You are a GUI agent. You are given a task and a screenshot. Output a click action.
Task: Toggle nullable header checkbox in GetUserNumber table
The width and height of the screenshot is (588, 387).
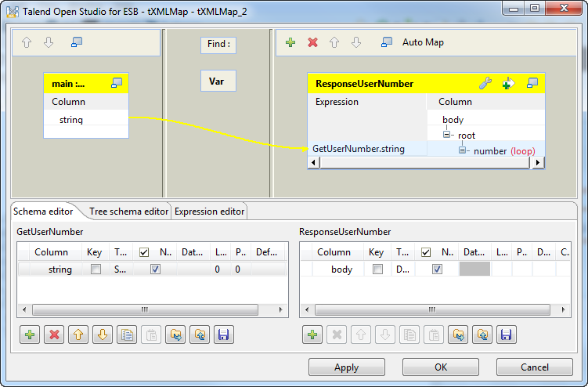click(144, 252)
